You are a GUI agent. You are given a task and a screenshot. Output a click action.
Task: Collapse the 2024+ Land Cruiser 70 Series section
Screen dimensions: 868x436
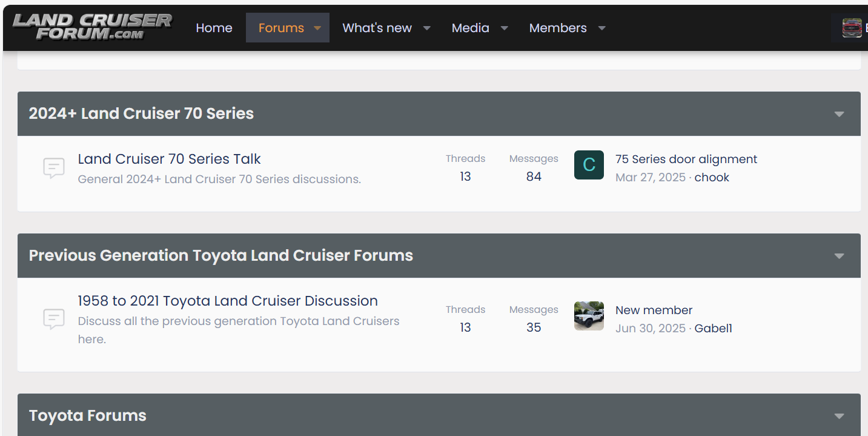pos(839,114)
